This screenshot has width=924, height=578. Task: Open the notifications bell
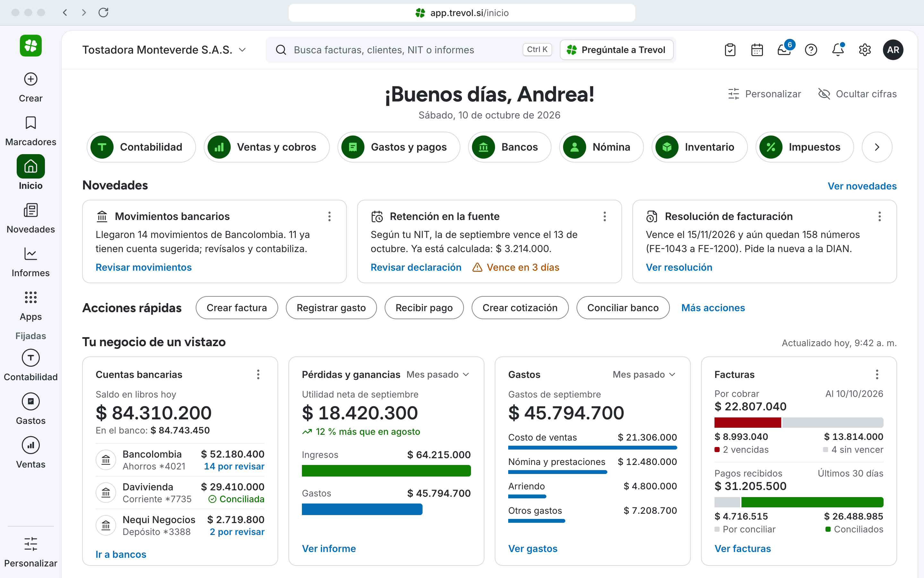point(838,50)
